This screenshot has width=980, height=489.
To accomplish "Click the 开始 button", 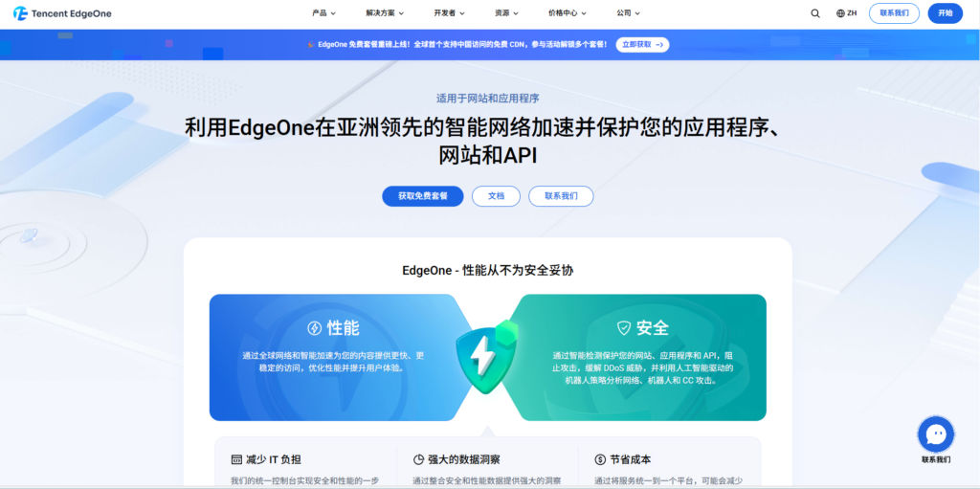I will pyautogui.click(x=945, y=13).
